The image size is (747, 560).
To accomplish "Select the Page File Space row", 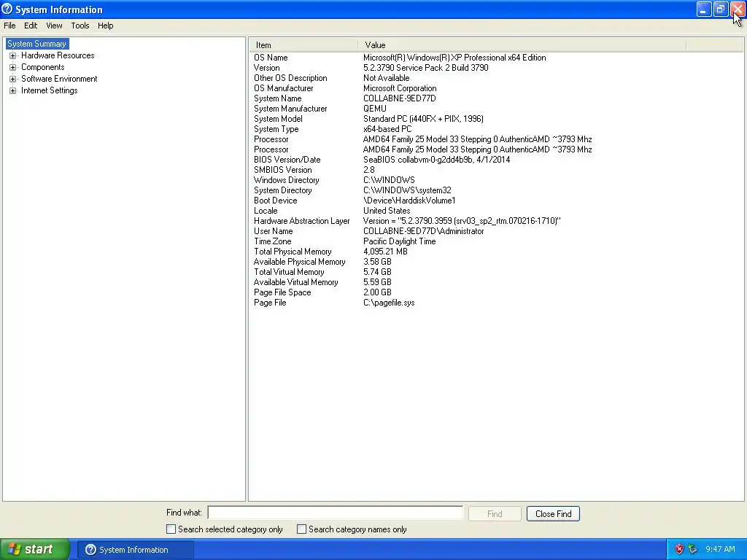I will tap(496, 292).
